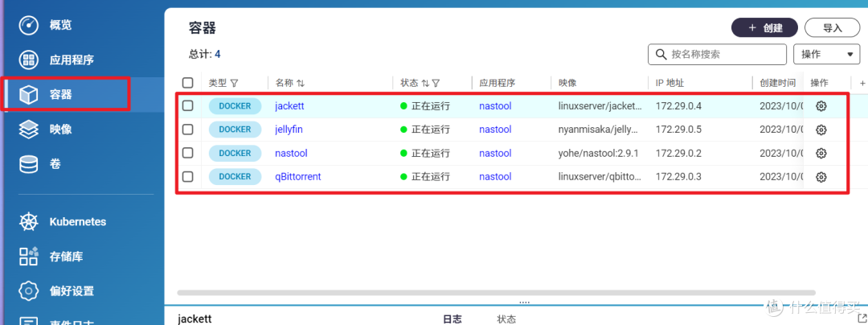Sort by 名称 column arrows
The height and width of the screenshot is (325, 868).
pos(300,83)
